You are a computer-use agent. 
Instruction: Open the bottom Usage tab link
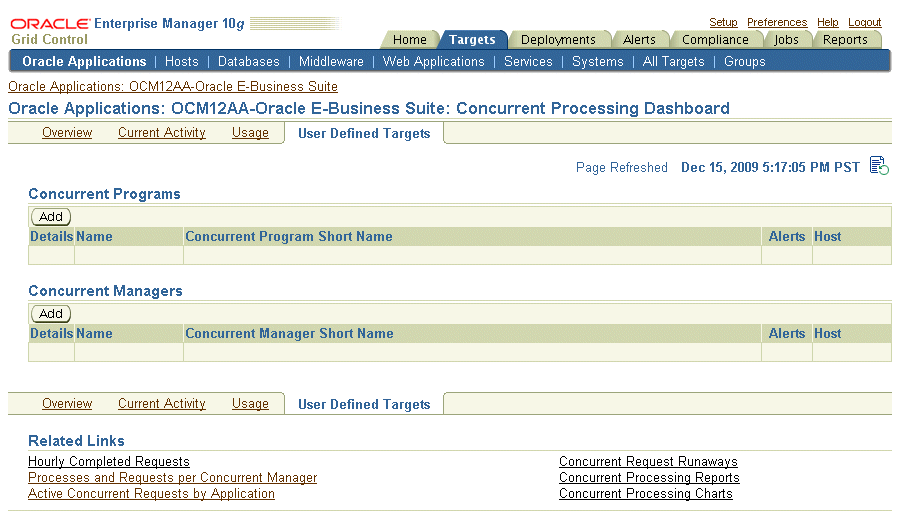pyautogui.click(x=250, y=404)
